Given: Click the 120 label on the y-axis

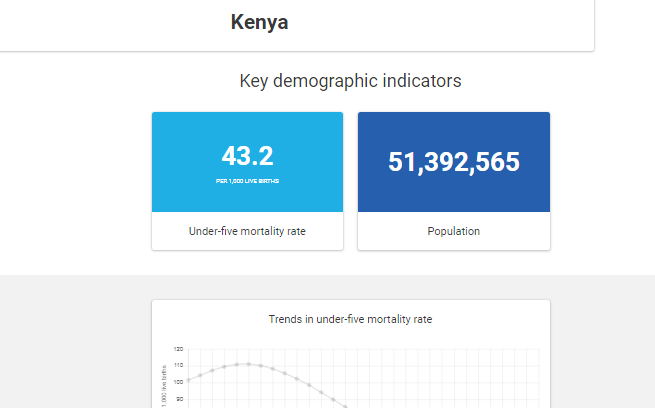Looking at the screenshot, I should [x=178, y=349].
